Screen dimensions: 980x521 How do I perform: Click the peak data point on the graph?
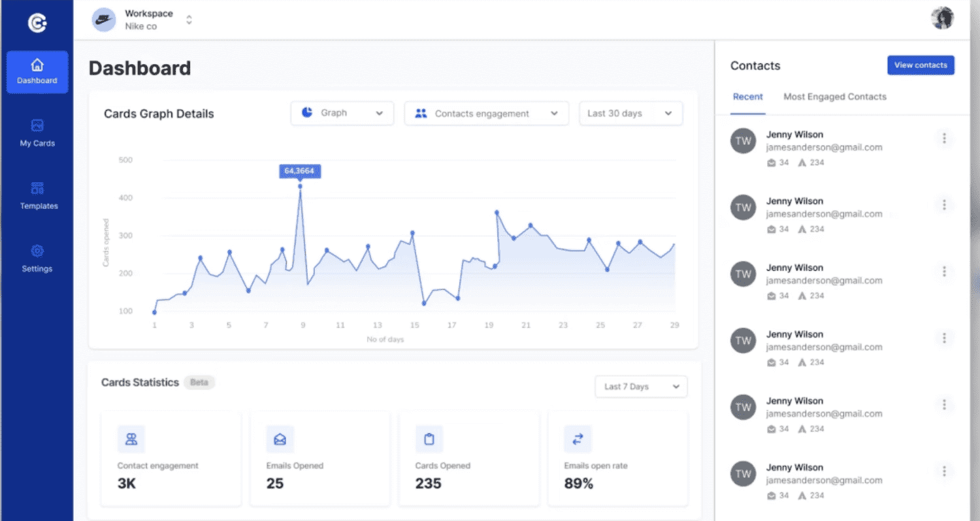click(x=300, y=186)
